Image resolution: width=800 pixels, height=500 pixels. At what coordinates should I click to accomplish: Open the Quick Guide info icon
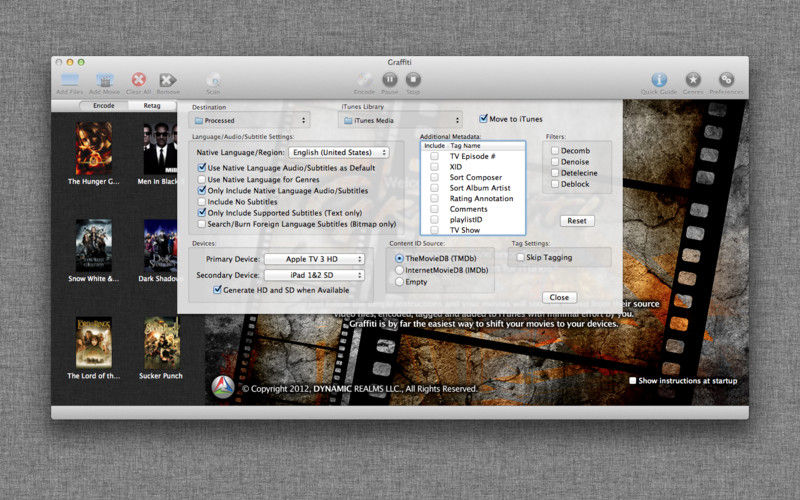(x=659, y=80)
